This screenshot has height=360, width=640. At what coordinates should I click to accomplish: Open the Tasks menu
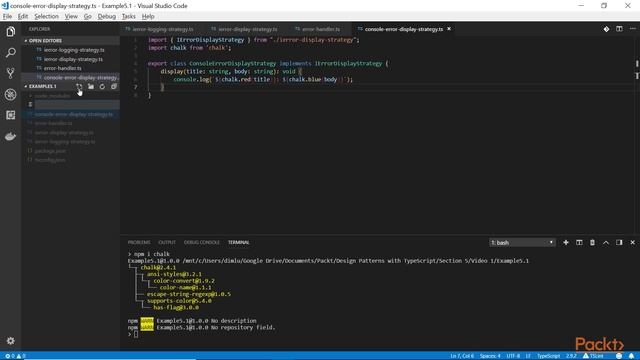click(129, 16)
